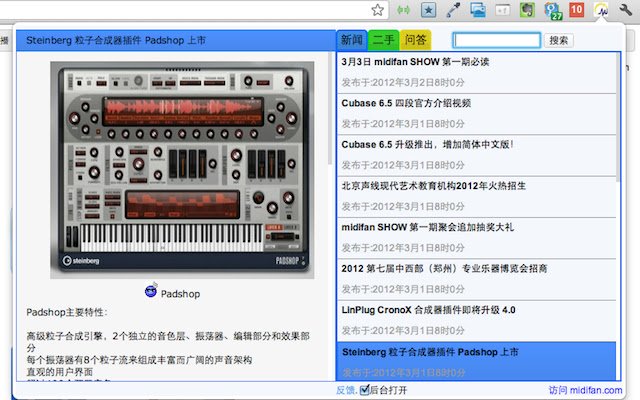
Task: Click the 搜索 search button
Action: (558, 40)
